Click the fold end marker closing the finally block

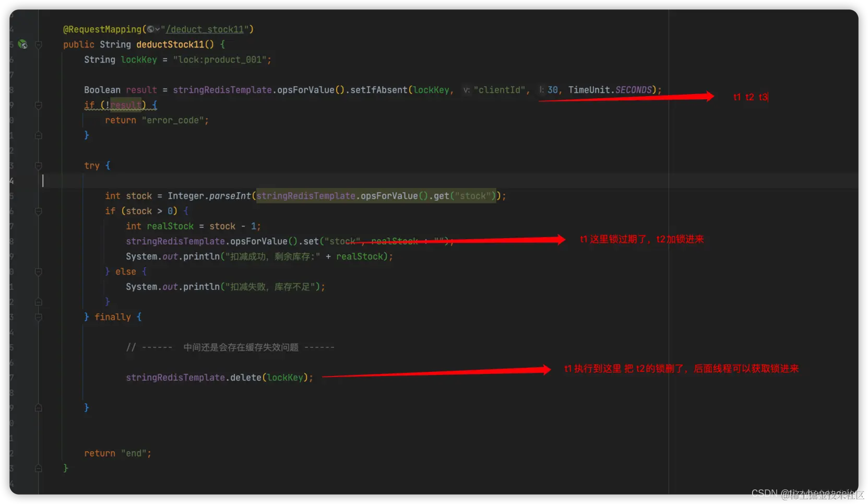(38, 408)
